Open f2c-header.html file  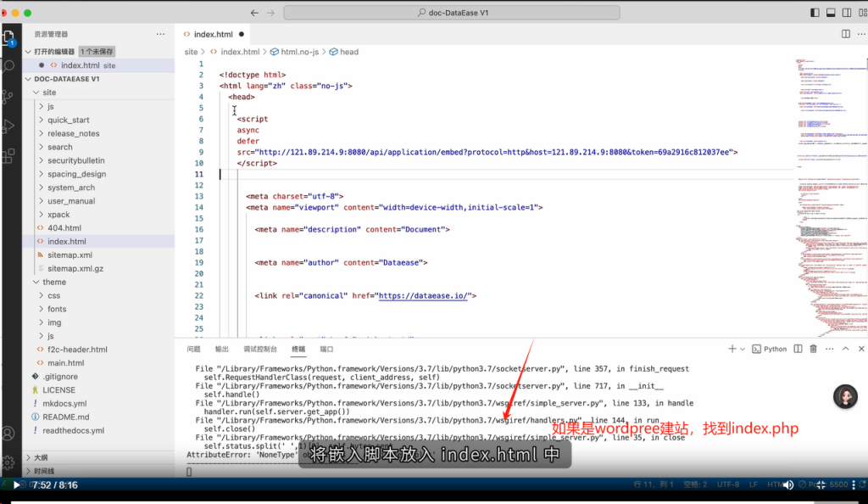tap(77, 350)
